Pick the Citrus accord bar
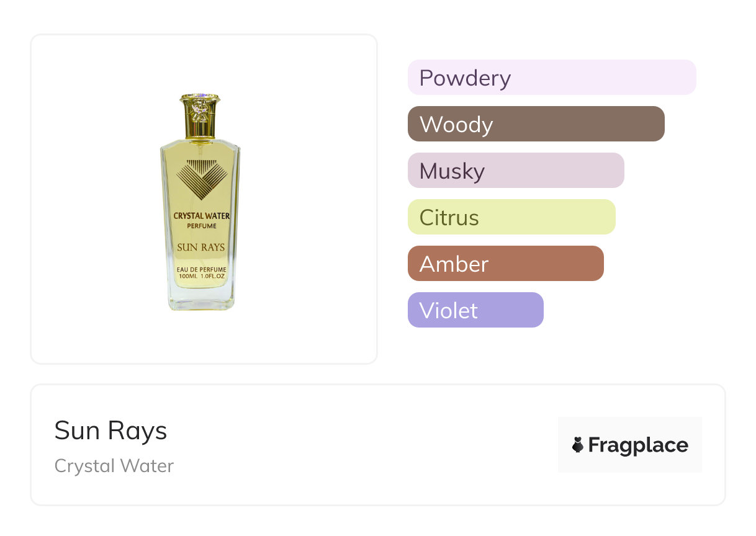This screenshot has height=536, width=756. (511, 217)
